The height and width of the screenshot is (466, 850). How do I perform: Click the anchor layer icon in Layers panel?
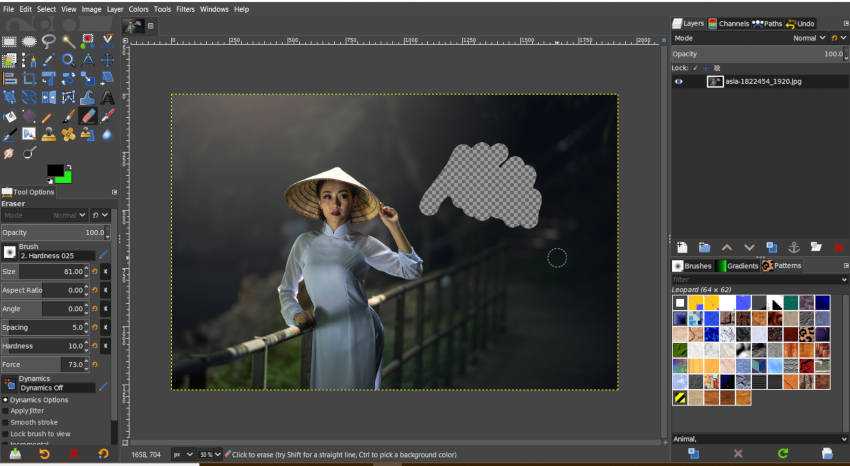pyautogui.click(x=794, y=247)
